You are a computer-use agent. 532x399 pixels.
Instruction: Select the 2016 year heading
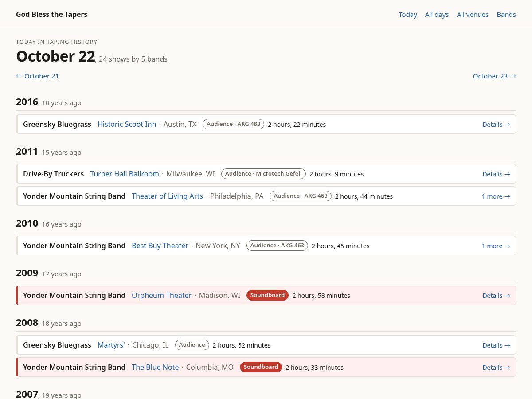click(x=27, y=102)
